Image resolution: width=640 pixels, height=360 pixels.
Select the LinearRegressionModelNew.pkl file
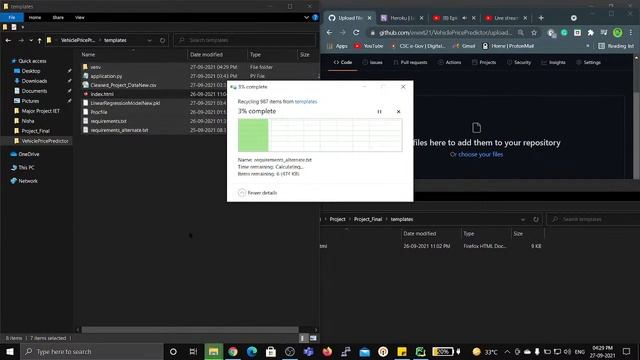click(x=125, y=103)
